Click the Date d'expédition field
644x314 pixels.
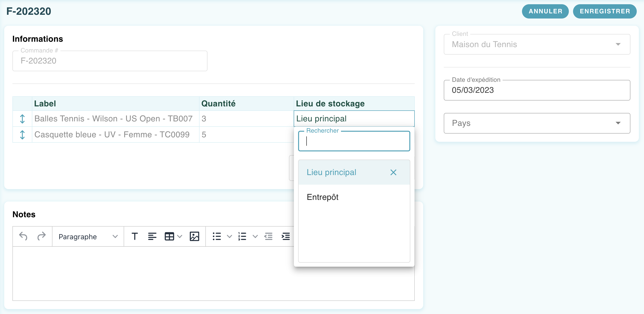537,90
